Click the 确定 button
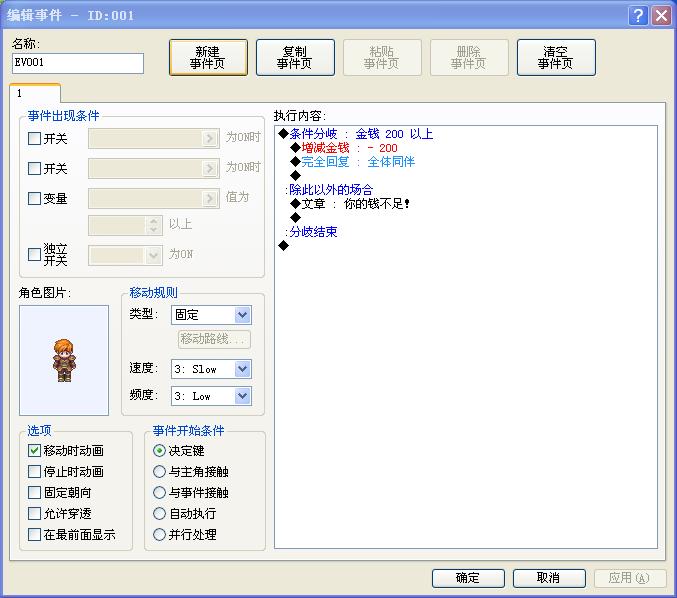This screenshot has width=677, height=598. (x=468, y=578)
